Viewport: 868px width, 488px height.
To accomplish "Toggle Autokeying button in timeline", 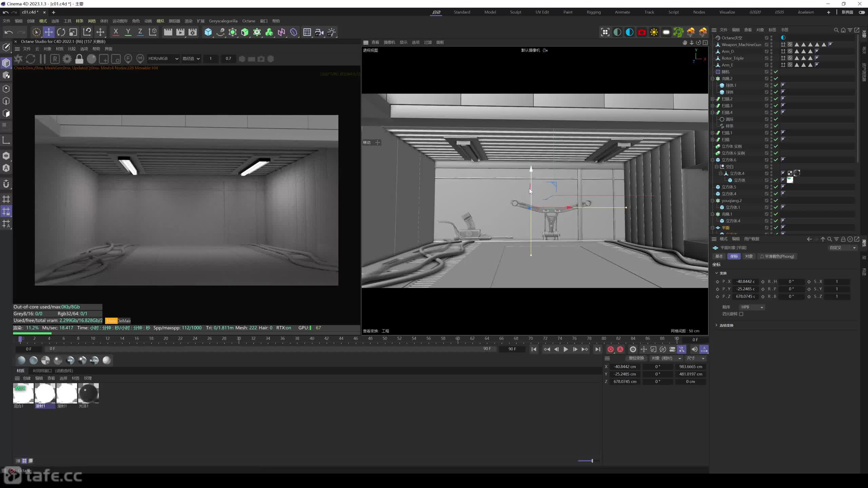I will point(620,349).
